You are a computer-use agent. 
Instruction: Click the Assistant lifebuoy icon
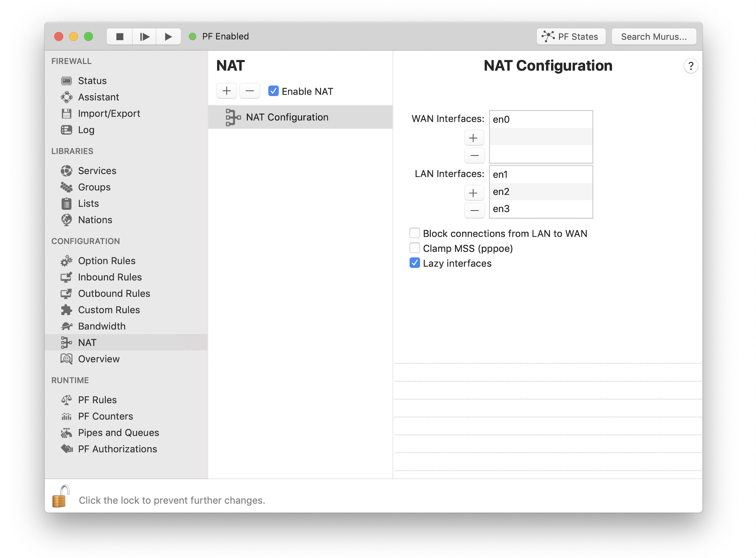coord(67,97)
